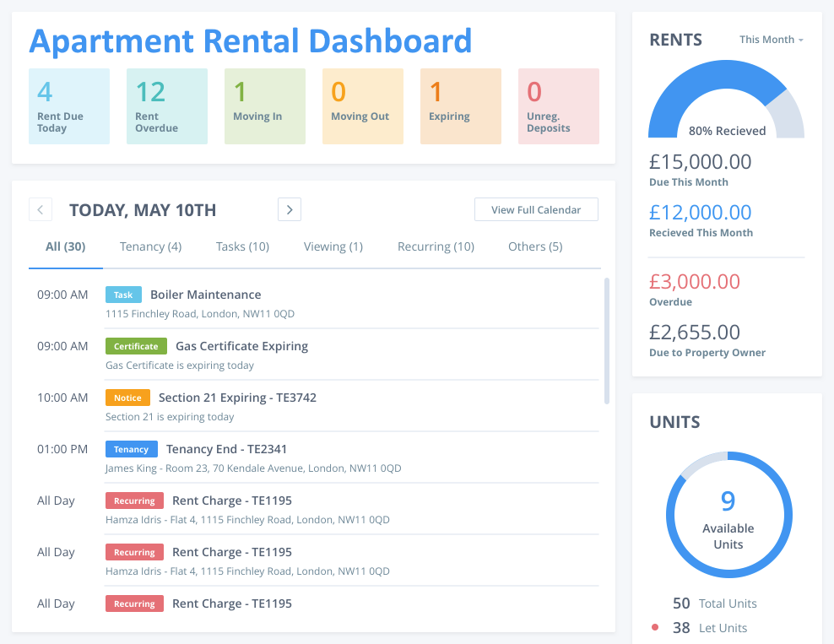The width and height of the screenshot is (834, 644).
Task: Click James King - Room 23 address line
Action: [x=253, y=468]
